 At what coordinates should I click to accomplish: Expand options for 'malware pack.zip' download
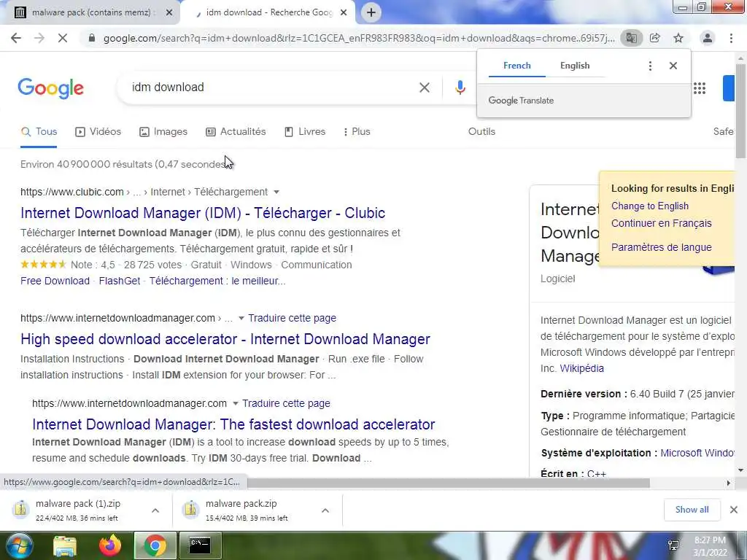[325, 510]
